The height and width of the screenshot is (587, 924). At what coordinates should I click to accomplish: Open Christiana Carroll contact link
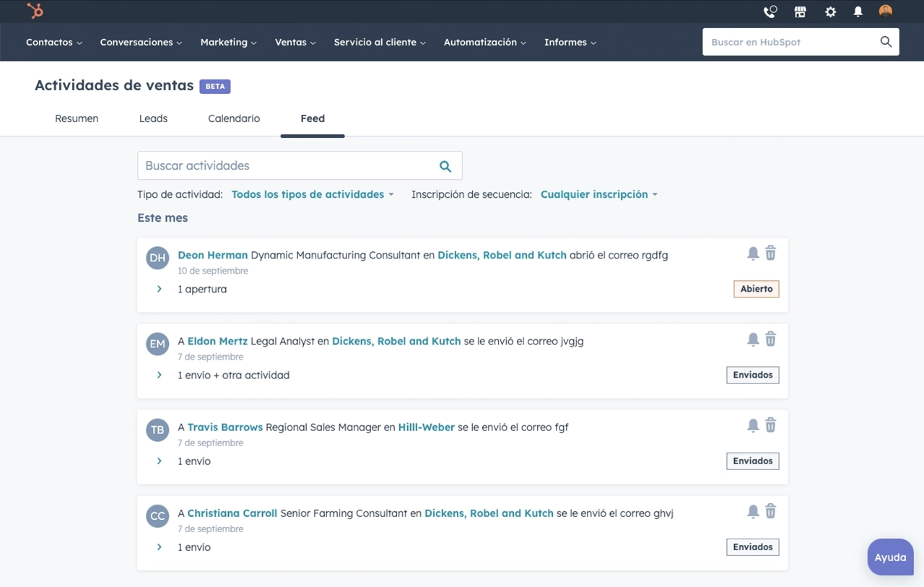click(x=232, y=513)
